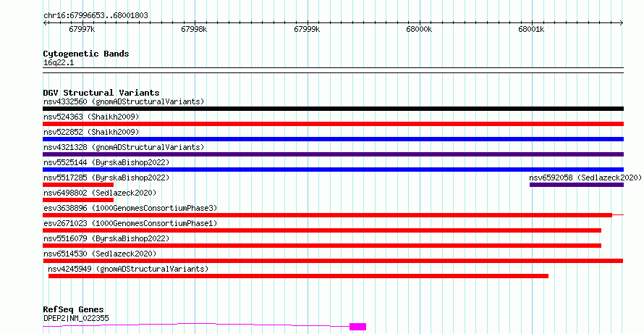Image resolution: width=644 pixels, height=334 pixels.
Task: Click the red nsv6514530 variant bar
Action: coord(333,261)
